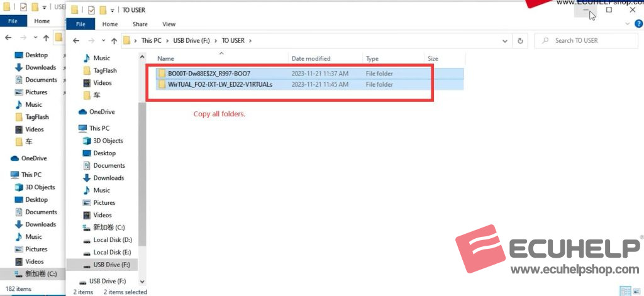Open the Explorer Help question mark icon
The width and height of the screenshot is (644, 296).
[x=639, y=25]
